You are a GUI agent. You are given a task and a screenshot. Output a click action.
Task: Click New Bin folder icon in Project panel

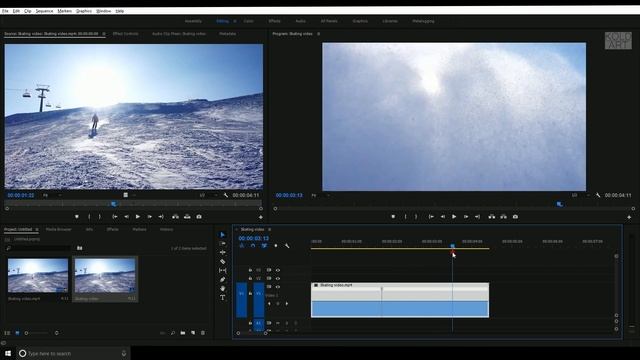coord(182,333)
